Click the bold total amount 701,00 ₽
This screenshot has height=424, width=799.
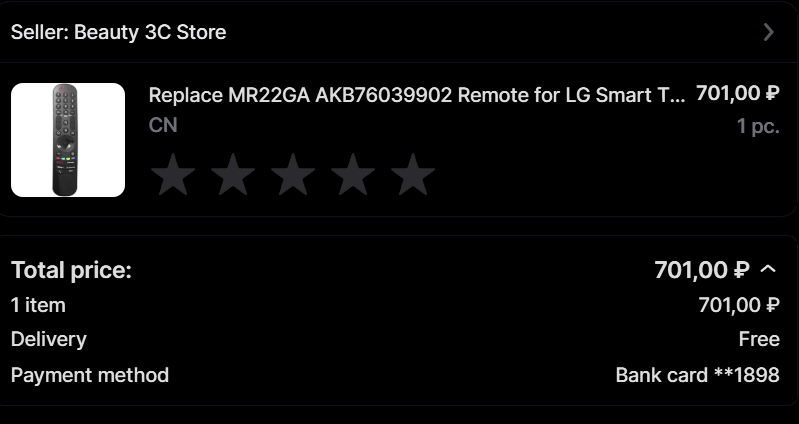click(x=701, y=270)
